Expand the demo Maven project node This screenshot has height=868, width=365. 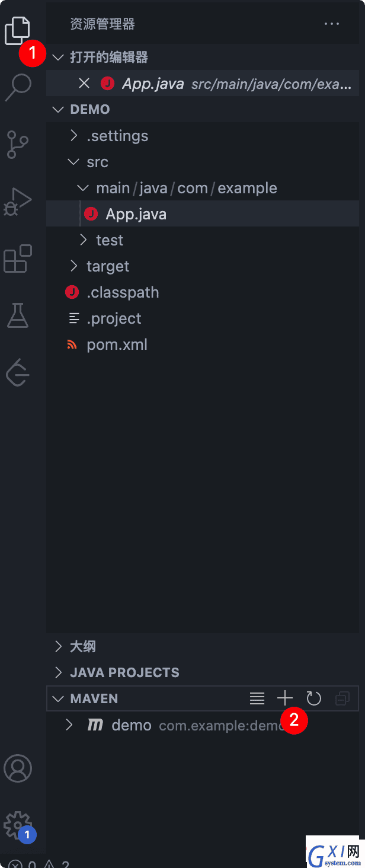click(69, 725)
